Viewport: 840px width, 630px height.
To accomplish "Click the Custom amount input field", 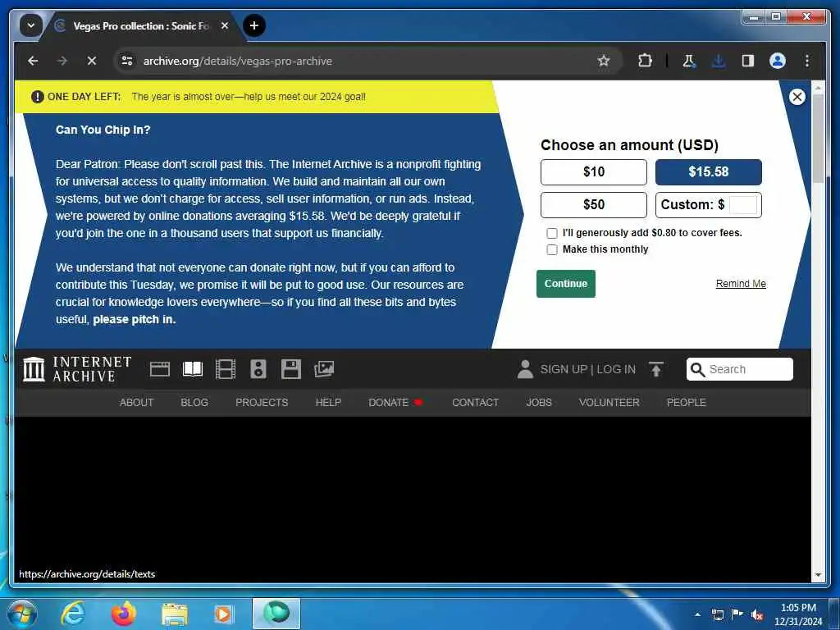I will (x=743, y=204).
